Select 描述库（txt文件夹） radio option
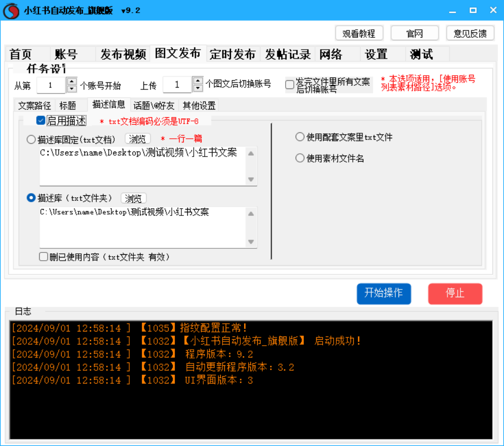This screenshot has height=446, width=504. 31,198
